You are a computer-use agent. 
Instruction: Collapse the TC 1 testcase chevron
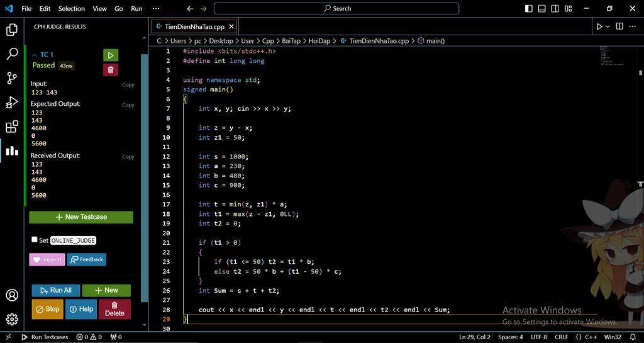(35, 55)
